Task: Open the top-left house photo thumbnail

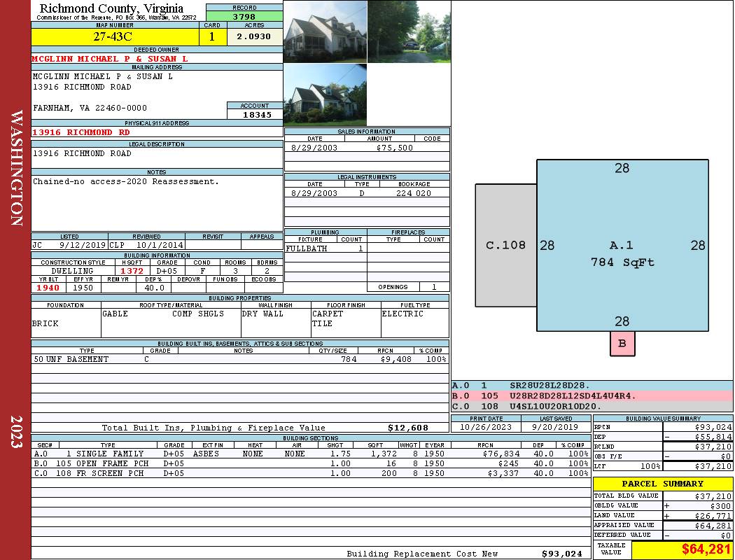Action: click(x=325, y=31)
